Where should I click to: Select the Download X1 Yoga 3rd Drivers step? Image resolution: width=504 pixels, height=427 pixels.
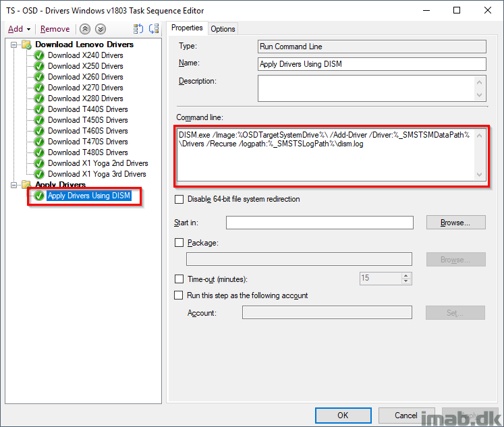(97, 174)
